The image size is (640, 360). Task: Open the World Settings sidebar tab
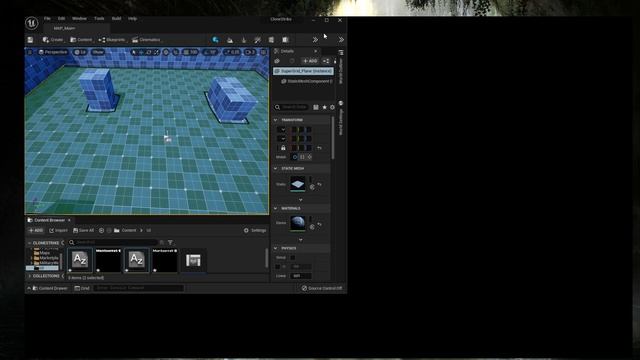[341, 118]
